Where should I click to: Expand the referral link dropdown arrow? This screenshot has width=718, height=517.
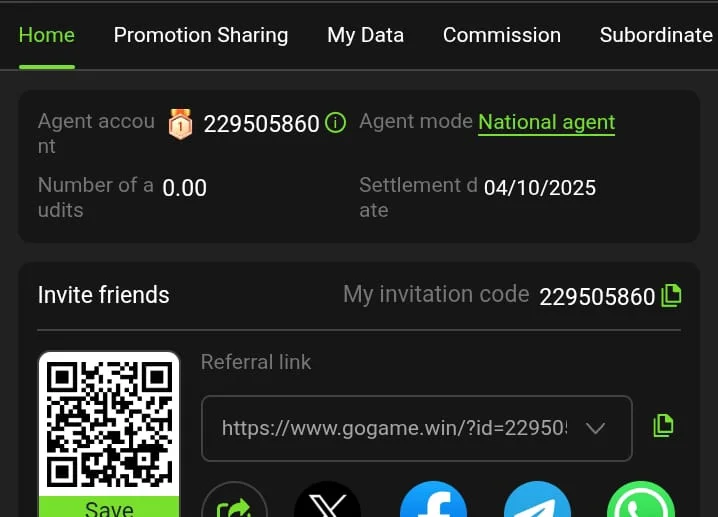pos(595,428)
